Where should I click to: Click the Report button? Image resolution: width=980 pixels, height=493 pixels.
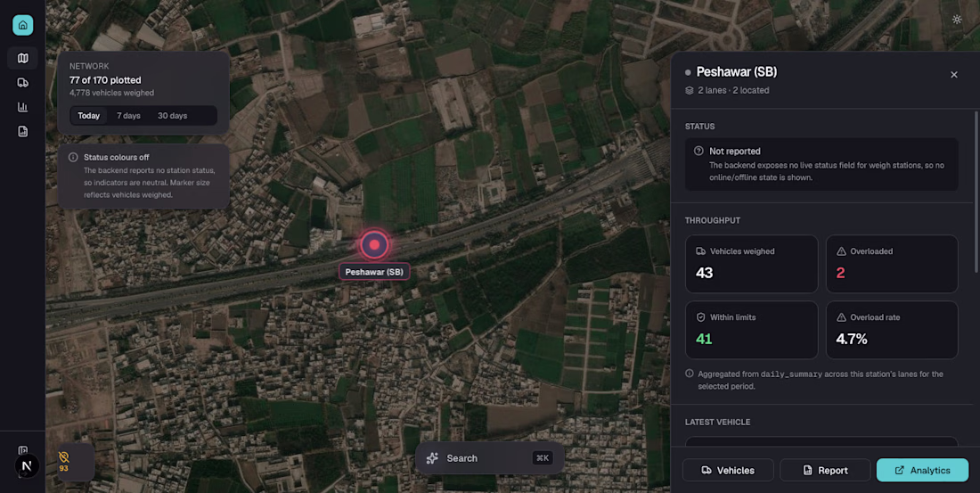[x=825, y=471]
